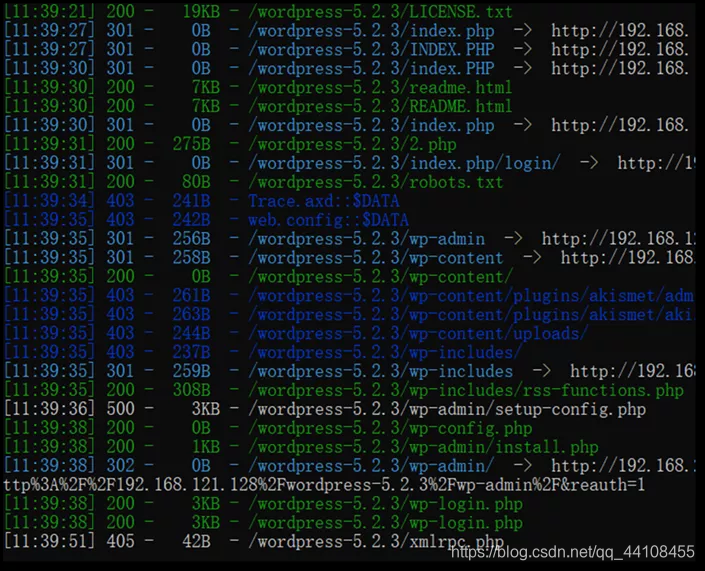Click the 302 /wp-admin/ path
This screenshot has width=705, height=571.
[x=371, y=465]
